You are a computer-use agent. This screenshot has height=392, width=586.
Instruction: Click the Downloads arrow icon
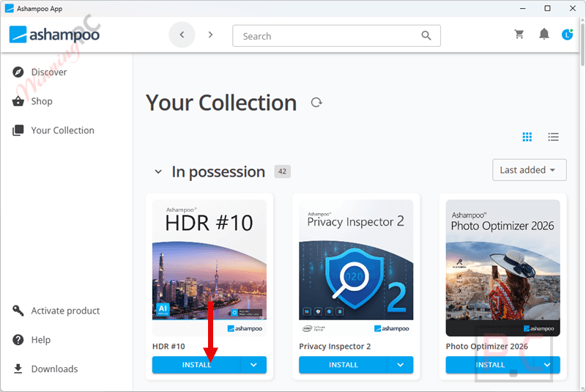pos(18,369)
